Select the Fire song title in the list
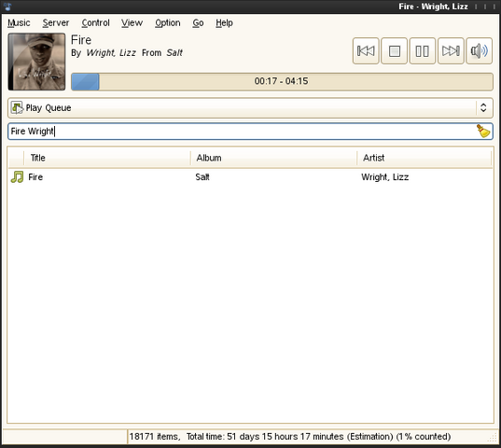This screenshot has height=448, width=501. point(35,177)
